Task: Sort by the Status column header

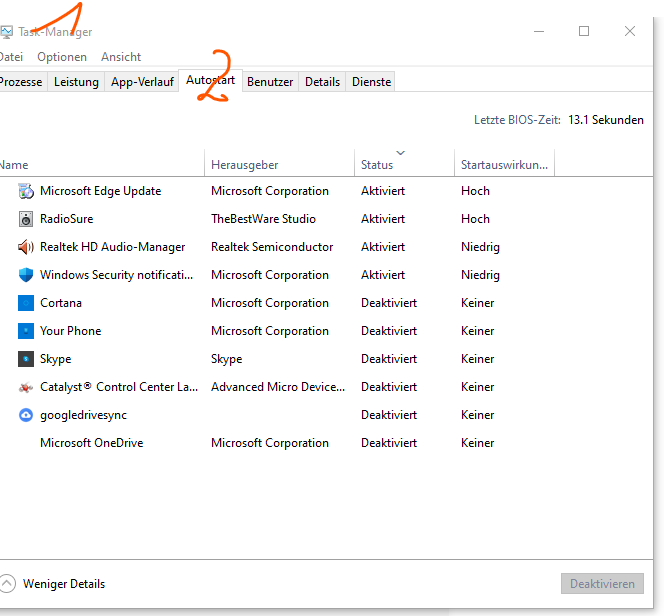Action: 404,163
